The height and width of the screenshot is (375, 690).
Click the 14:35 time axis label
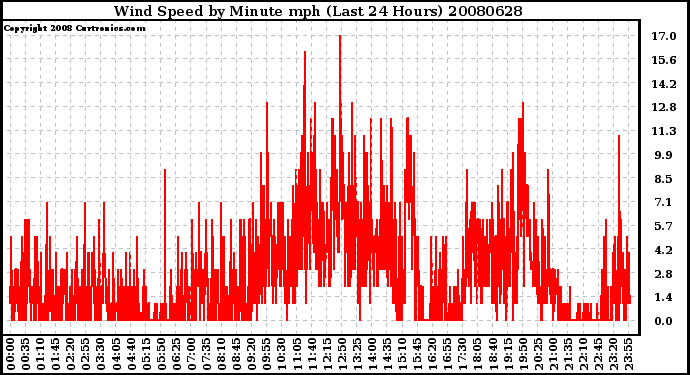pyautogui.click(x=386, y=355)
